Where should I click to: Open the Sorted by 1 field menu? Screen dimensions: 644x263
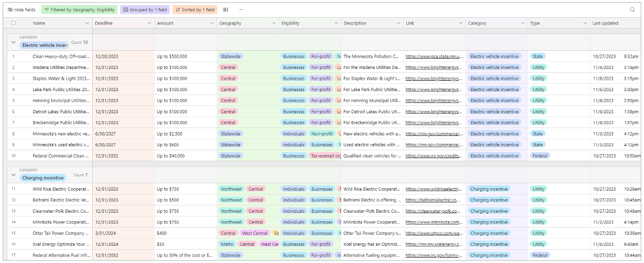[x=194, y=9]
